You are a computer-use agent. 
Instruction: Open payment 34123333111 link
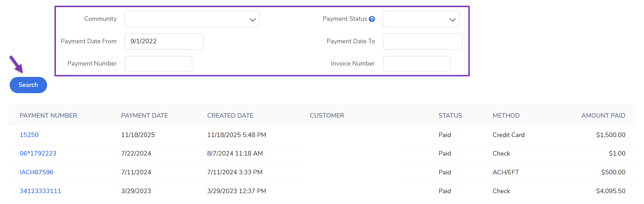[x=40, y=191]
